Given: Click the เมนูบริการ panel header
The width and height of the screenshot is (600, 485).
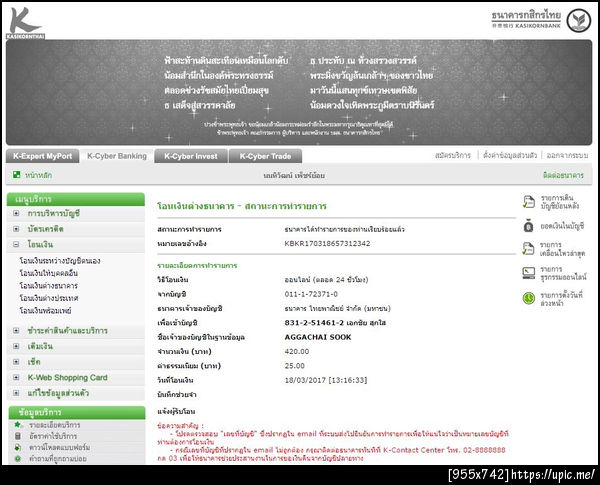Looking at the screenshot, I should click(x=76, y=199).
